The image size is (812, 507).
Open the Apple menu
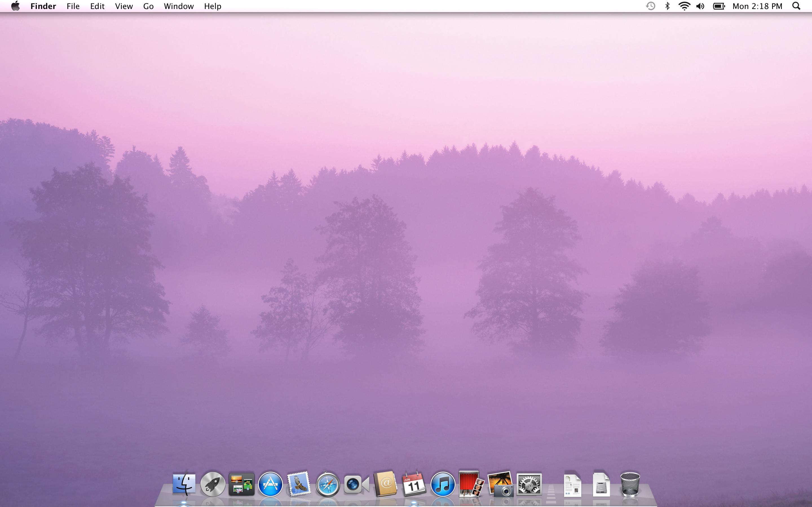(x=16, y=6)
